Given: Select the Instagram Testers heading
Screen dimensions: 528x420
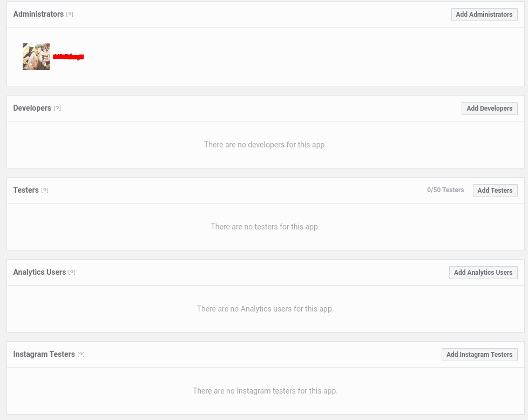Looking at the screenshot, I should 44,354.
